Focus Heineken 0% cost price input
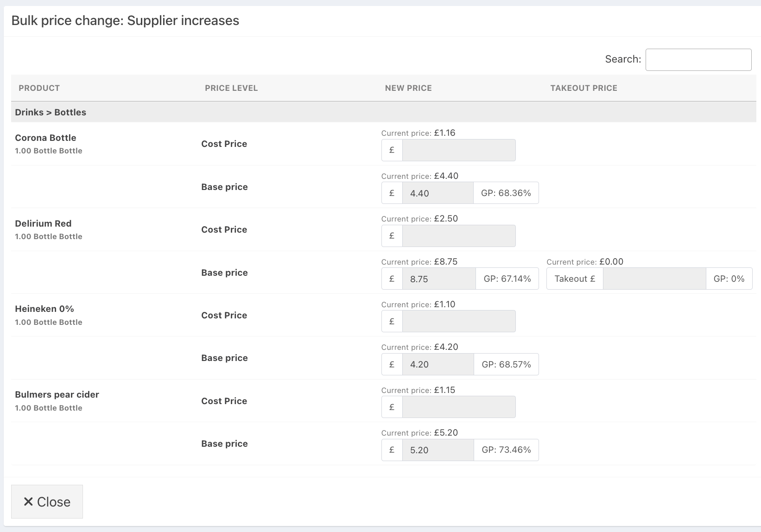 [459, 321]
